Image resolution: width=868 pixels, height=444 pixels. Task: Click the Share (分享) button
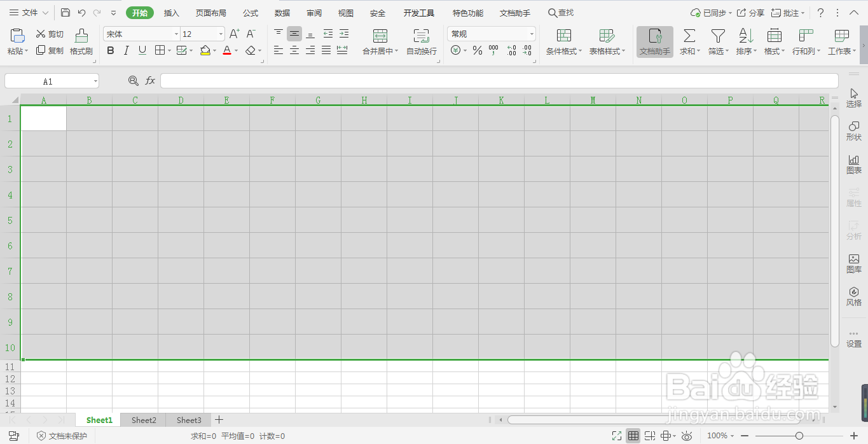click(x=751, y=13)
